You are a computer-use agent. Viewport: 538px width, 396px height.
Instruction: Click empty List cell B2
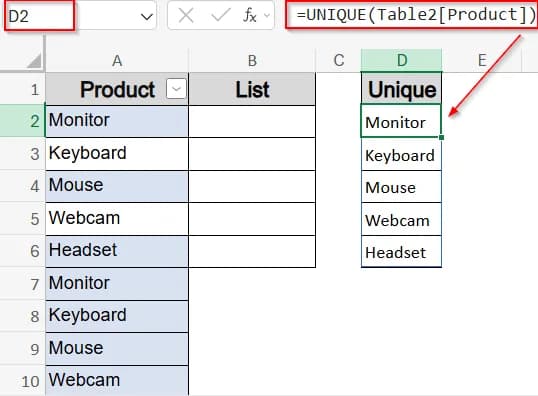[x=252, y=121]
